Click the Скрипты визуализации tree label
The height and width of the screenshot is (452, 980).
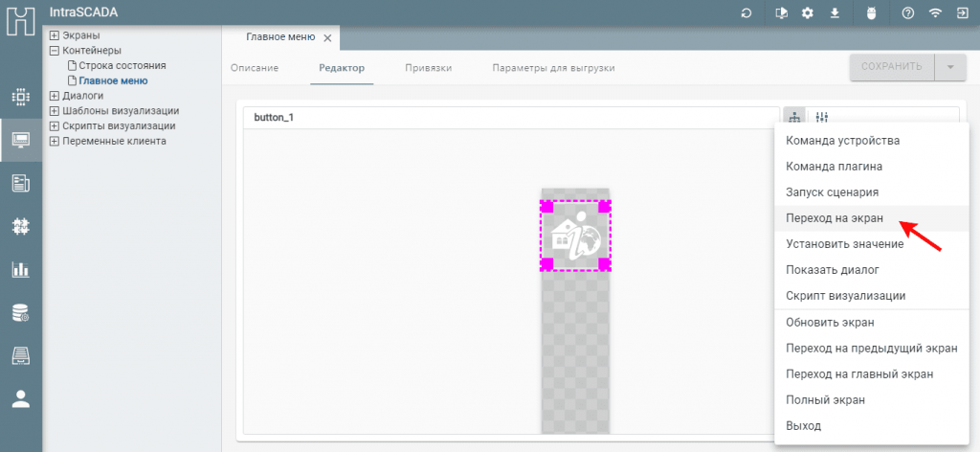click(119, 125)
